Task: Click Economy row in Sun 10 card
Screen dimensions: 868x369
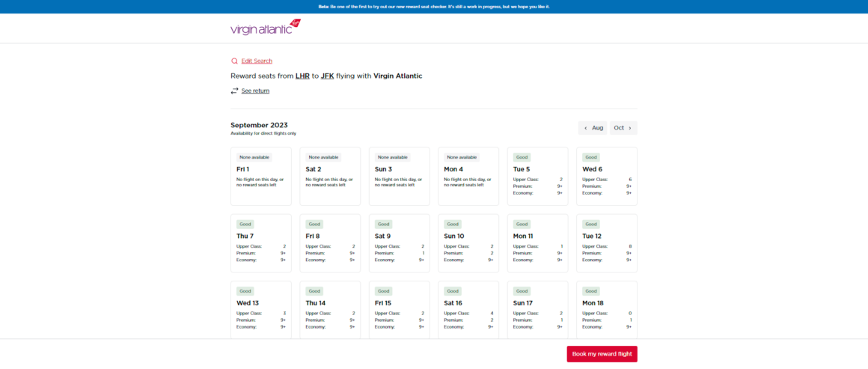Action: [468, 260]
